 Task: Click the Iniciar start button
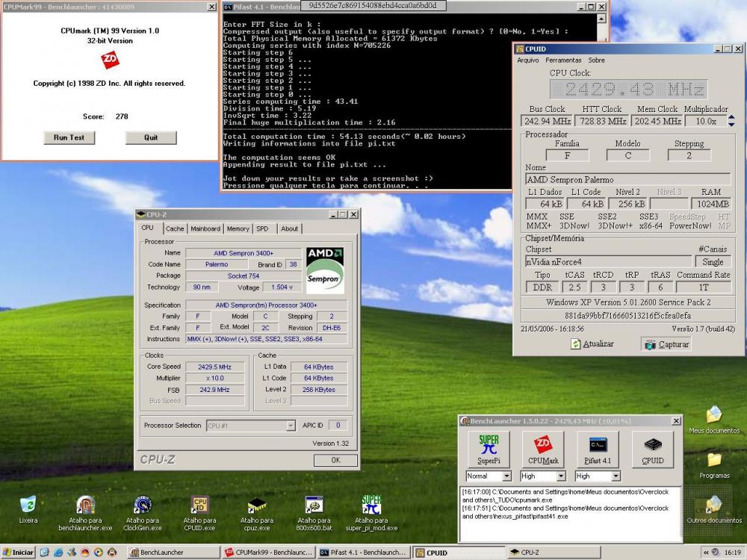pos(18,553)
